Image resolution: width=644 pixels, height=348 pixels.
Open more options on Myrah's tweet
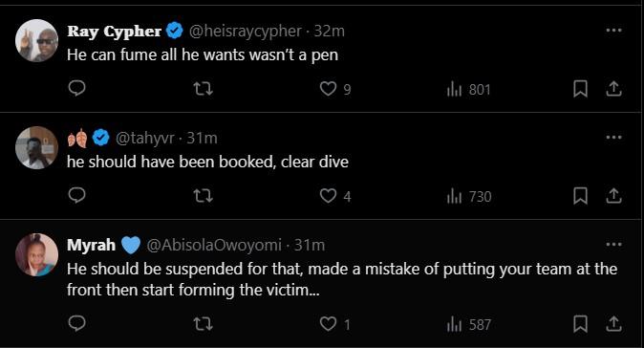pyautogui.click(x=614, y=245)
